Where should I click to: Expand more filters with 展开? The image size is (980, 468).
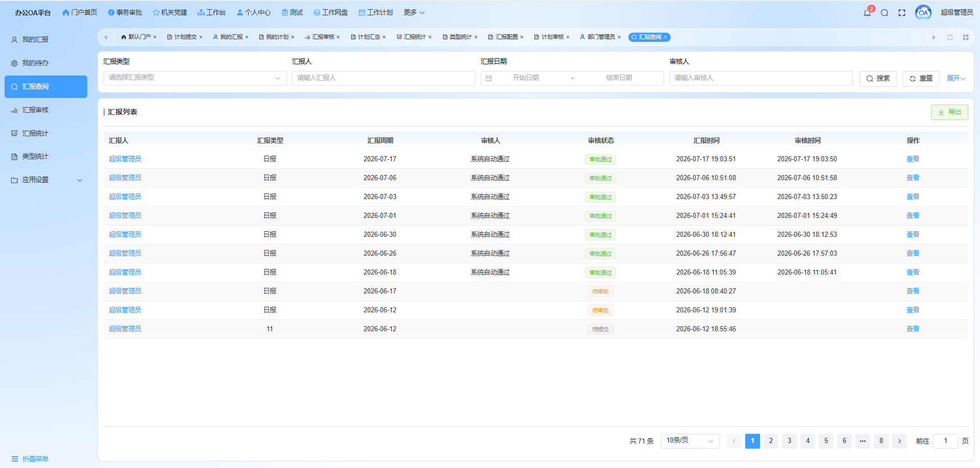coord(956,78)
